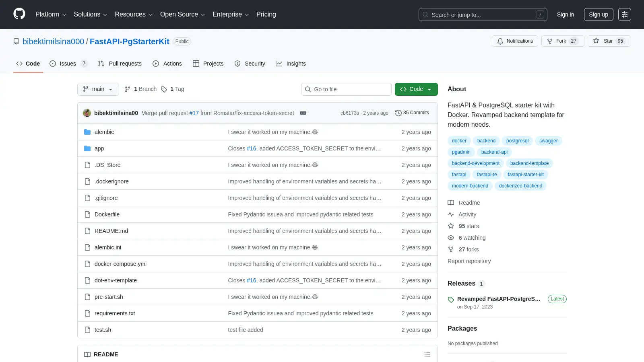Open the GitHub homepage logo
This screenshot has height=362, width=644.
pos(19,14)
